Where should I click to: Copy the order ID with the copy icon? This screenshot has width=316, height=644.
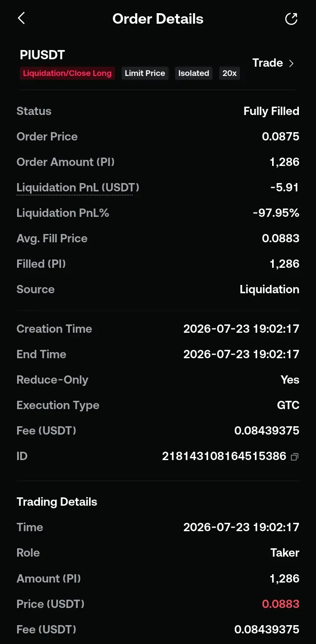click(x=294, y=457)
